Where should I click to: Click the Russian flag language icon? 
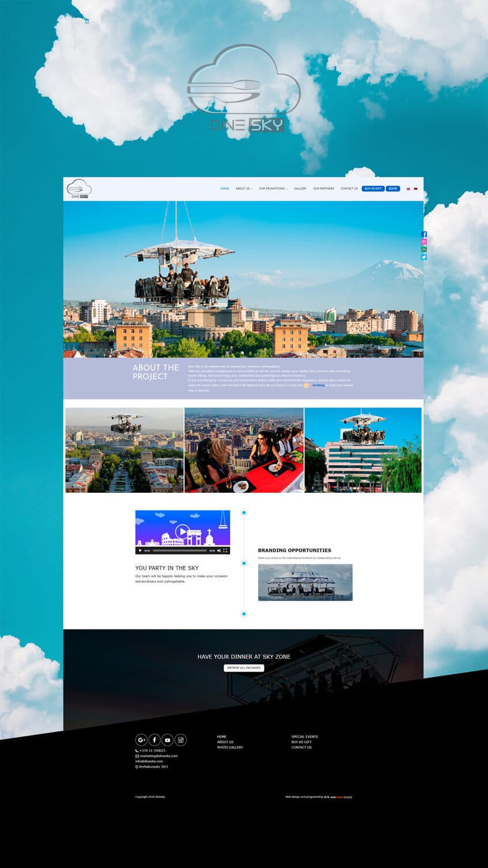click(x=415, y=188)
